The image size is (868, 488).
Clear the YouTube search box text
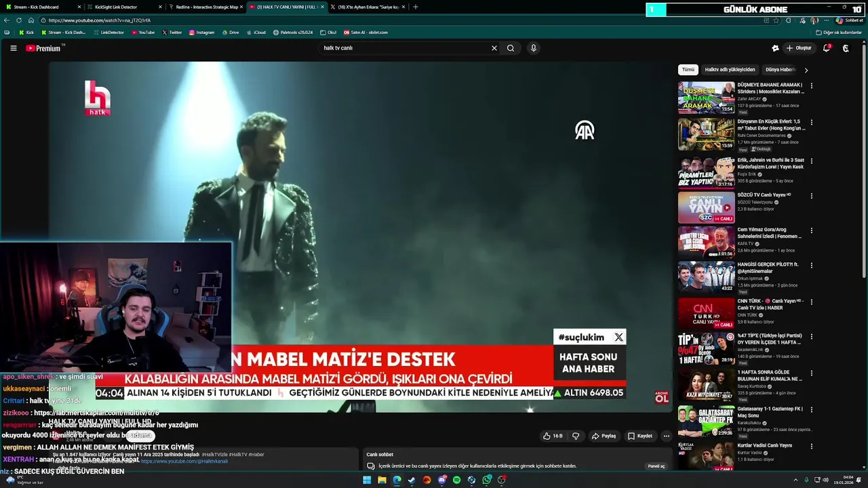(494, 48)
